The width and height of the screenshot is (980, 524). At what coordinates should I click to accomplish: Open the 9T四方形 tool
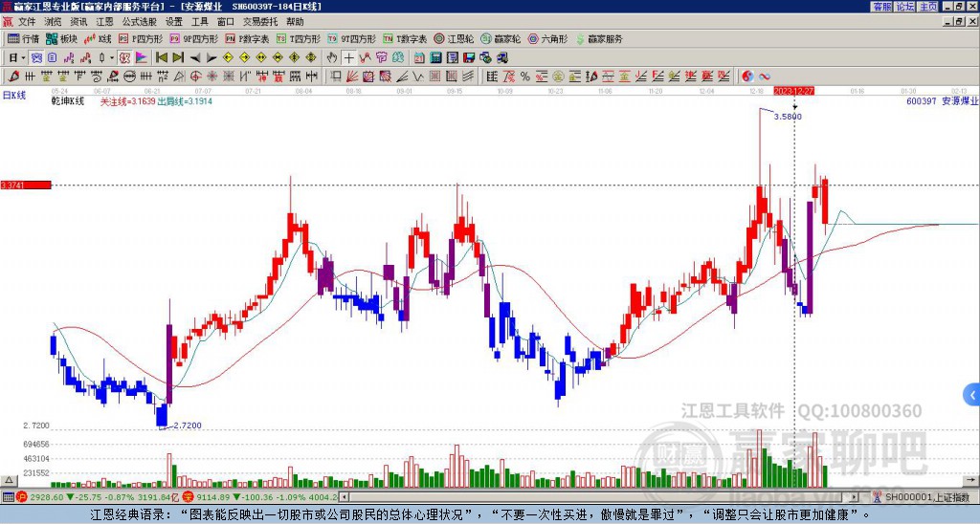[352, 38]
